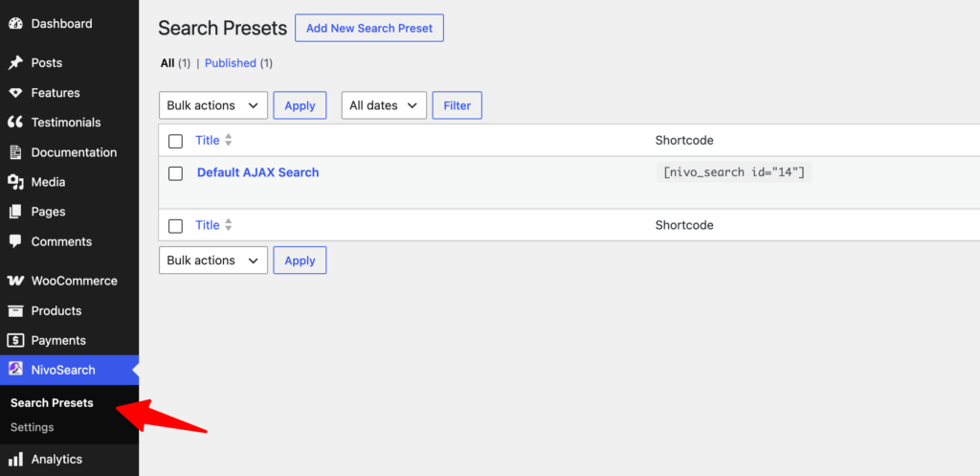This screenshot has width=980, height=476.
Task: Tick the select-all checkbox in table footer
Action: pos(176,226)
